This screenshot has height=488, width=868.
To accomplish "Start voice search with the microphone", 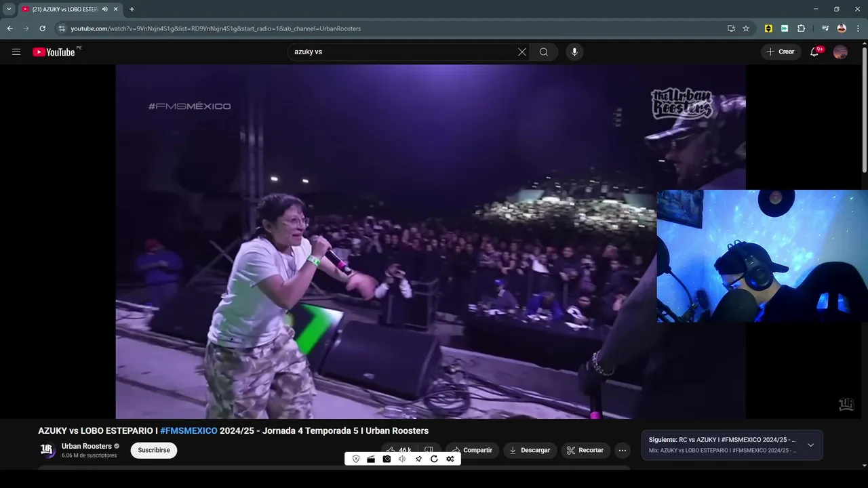I will (574, 52).
